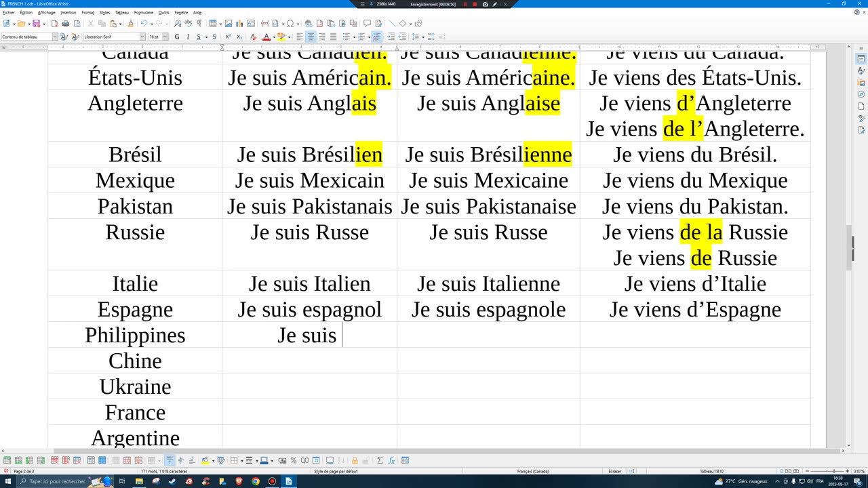This screenshot has height=488, width=868.
Task: Toggle Center paragraph alignment
Action: (x=311, y=37)
